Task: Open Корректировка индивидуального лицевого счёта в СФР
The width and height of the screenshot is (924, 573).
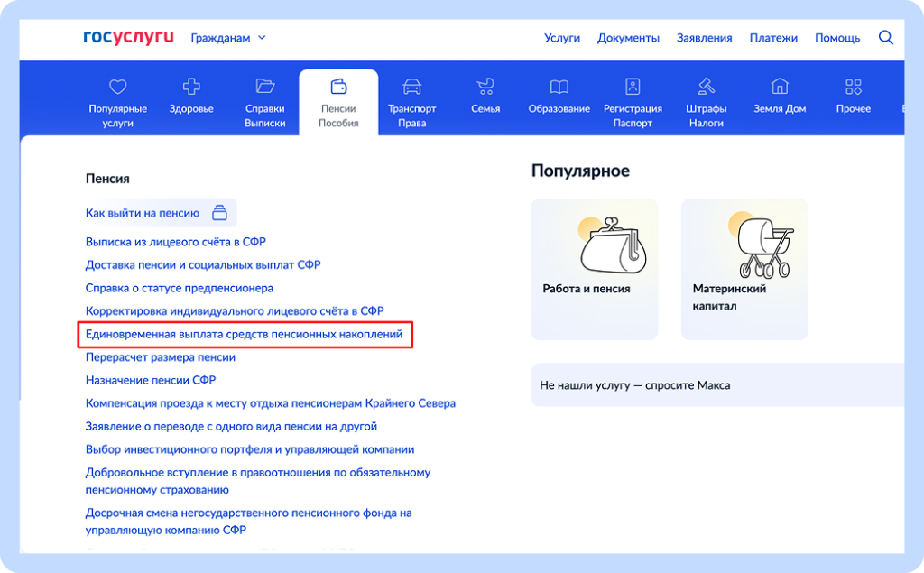Action: (235, 310)
